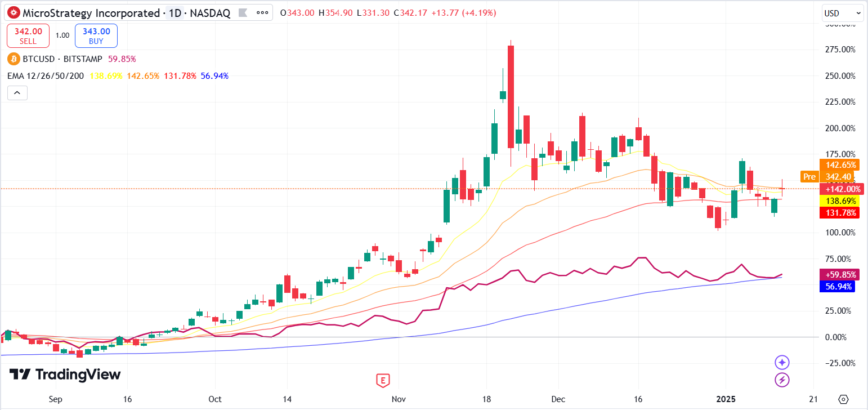This screenshot has width=868, height=410.
Task: Open the USD currency dropdown
Action: click(x=843, y=12)
